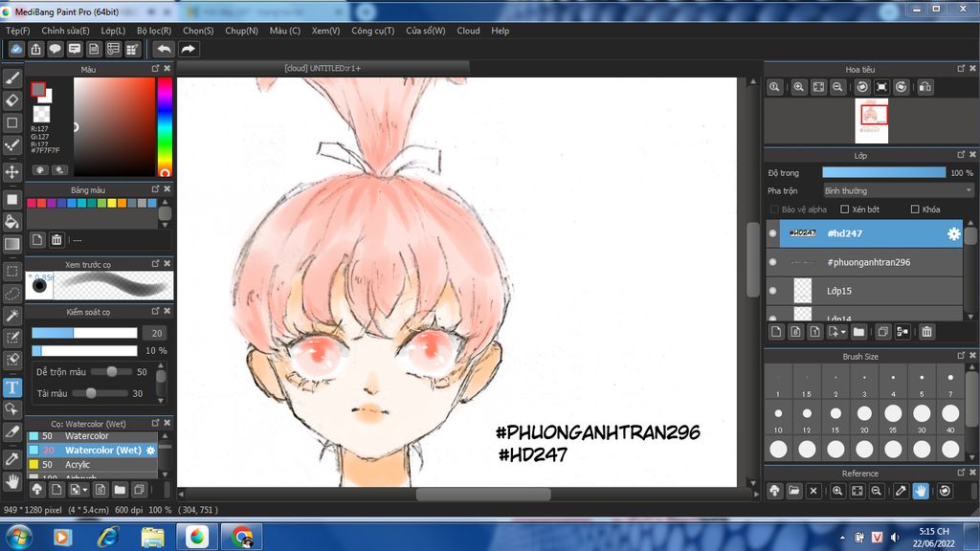Toggle the Khóa checkbox
The width and height of the screenshot is (980, 551).
(x=915, y=209)
